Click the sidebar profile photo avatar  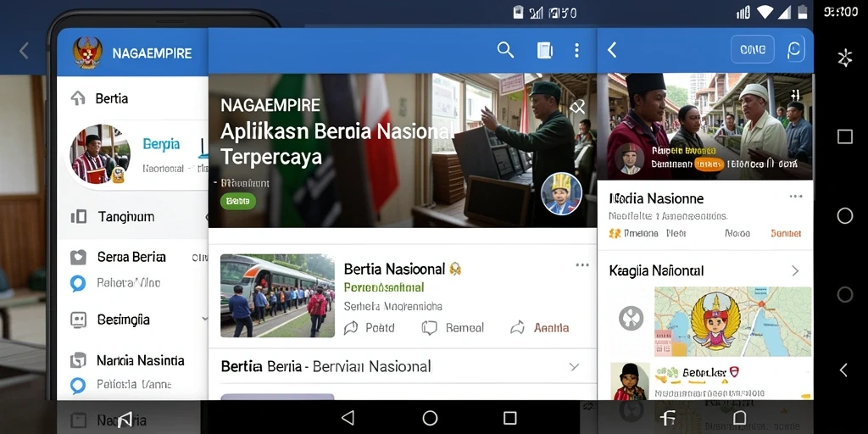[x=100, y=153]
